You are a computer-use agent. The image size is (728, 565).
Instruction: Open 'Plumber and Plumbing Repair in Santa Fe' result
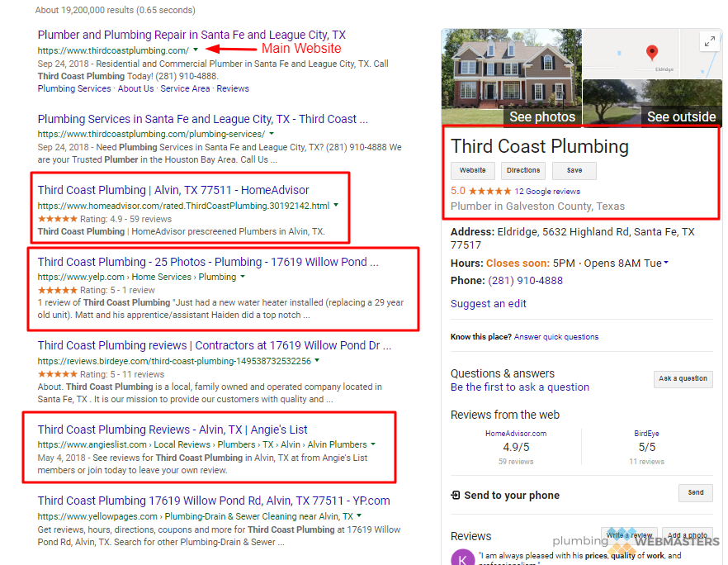point(191,35)
